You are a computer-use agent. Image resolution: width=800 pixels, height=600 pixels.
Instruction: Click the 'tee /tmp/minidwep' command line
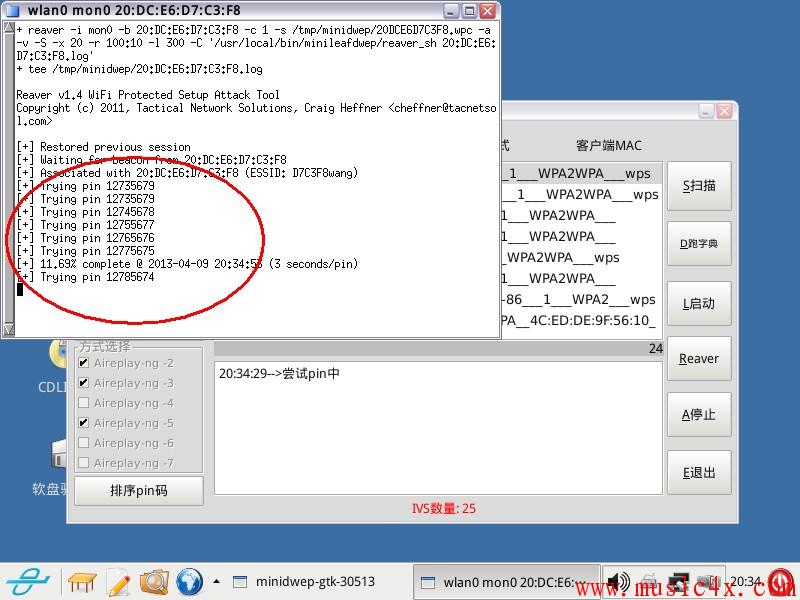click(139, 69)
